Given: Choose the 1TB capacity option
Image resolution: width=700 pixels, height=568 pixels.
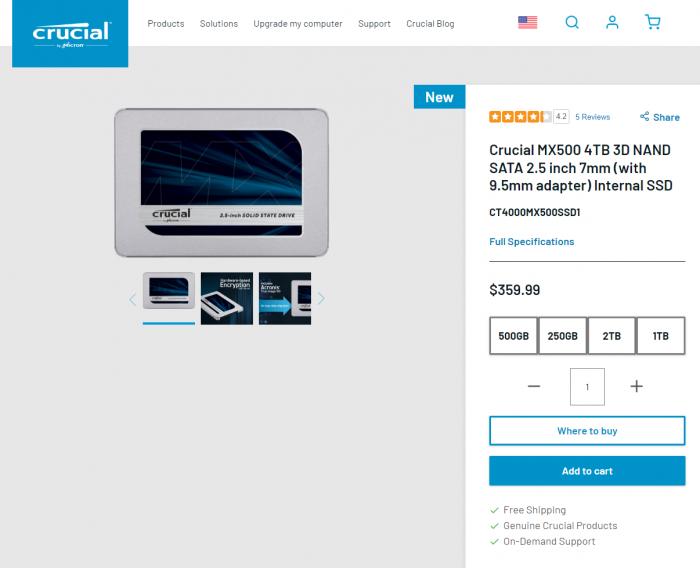Looking at the screenshot, I should 661,336.
